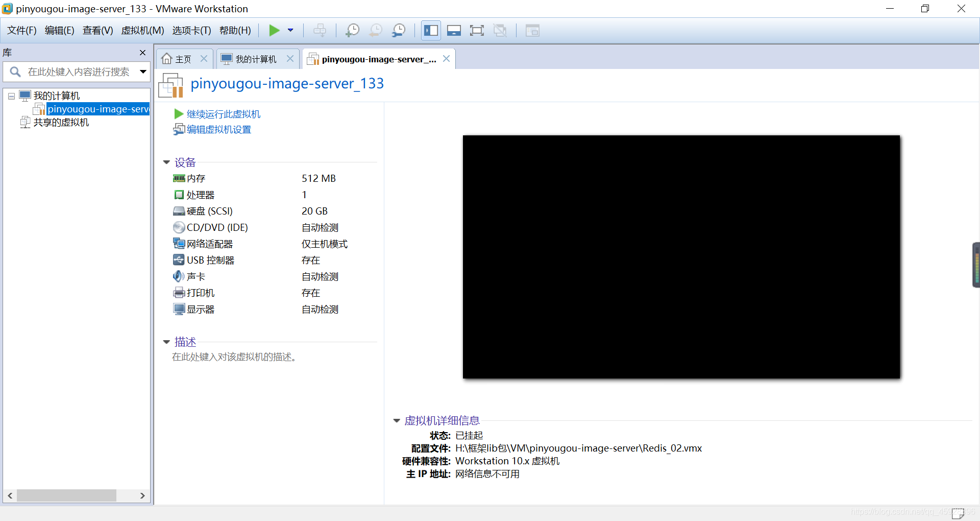Click the message log icon in status bar
980x521 pixels.
pyautogui.click(x=958, y=513)
